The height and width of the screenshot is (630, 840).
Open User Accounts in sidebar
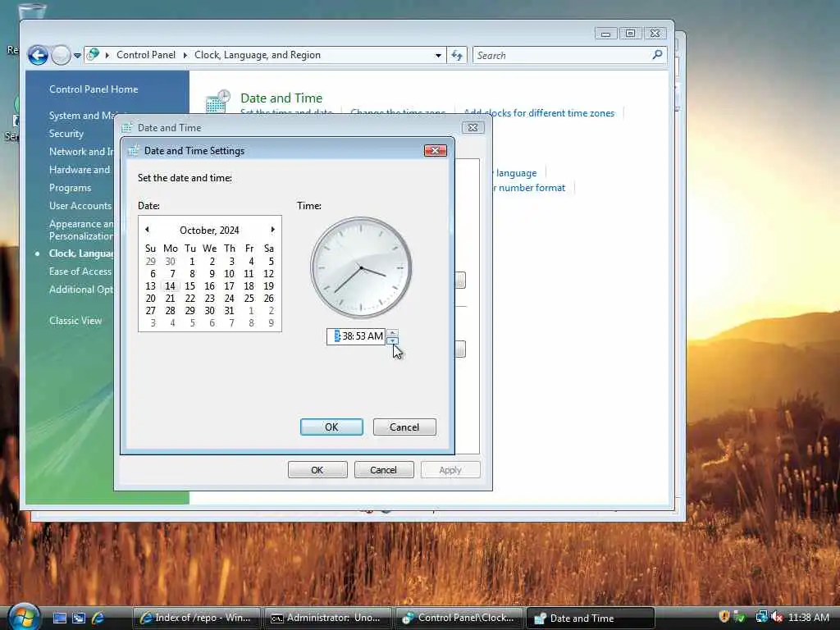(x=80, y=206)
